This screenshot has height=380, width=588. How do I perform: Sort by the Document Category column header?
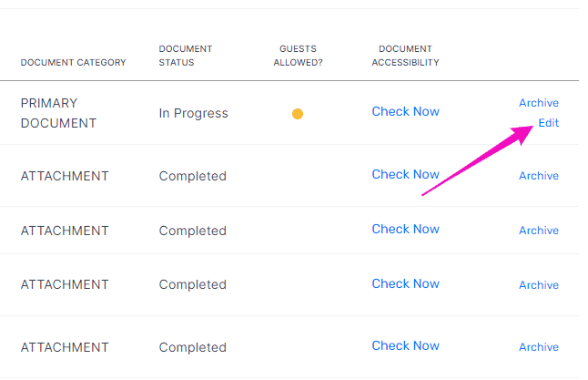click(x=73, y=62)
